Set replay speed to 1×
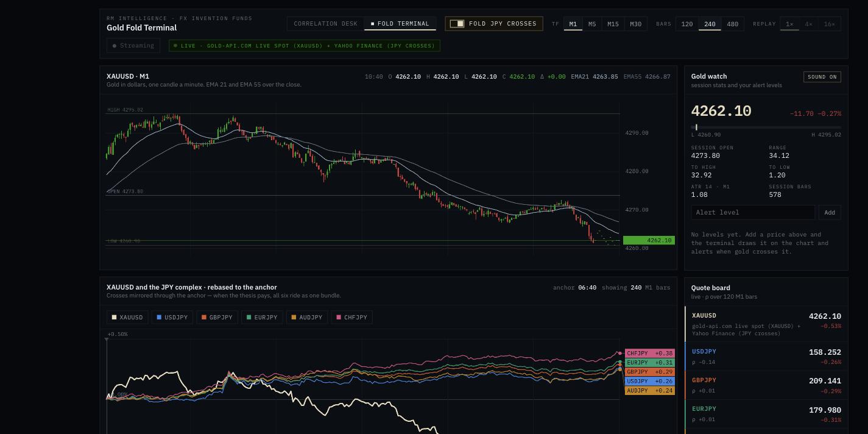The width and height of the screenshot is (868, 434). 789,24
